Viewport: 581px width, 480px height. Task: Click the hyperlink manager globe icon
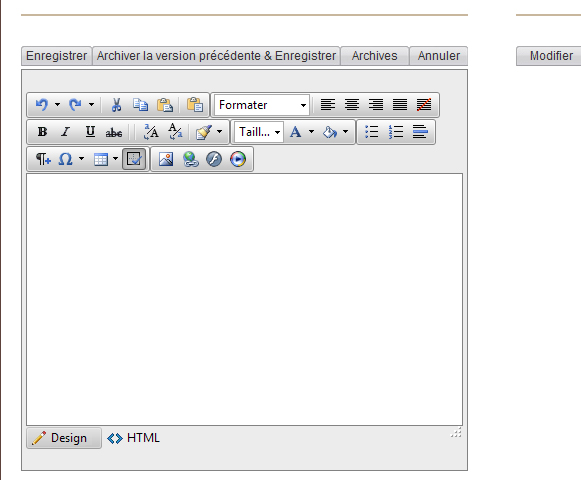click(190, 159)
